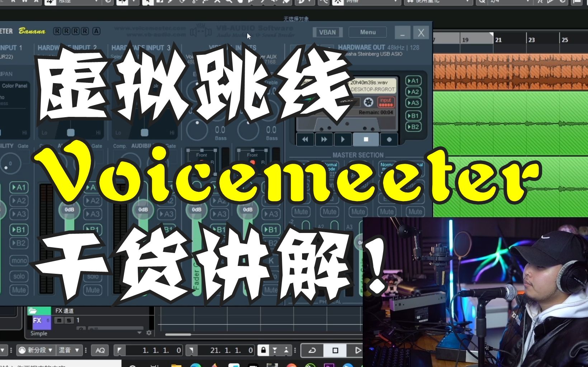Click the Cubase horizontal scrollbar thumb
Image resolution: width=588 pixels, height=367 pixels.
tap(178, 335)
